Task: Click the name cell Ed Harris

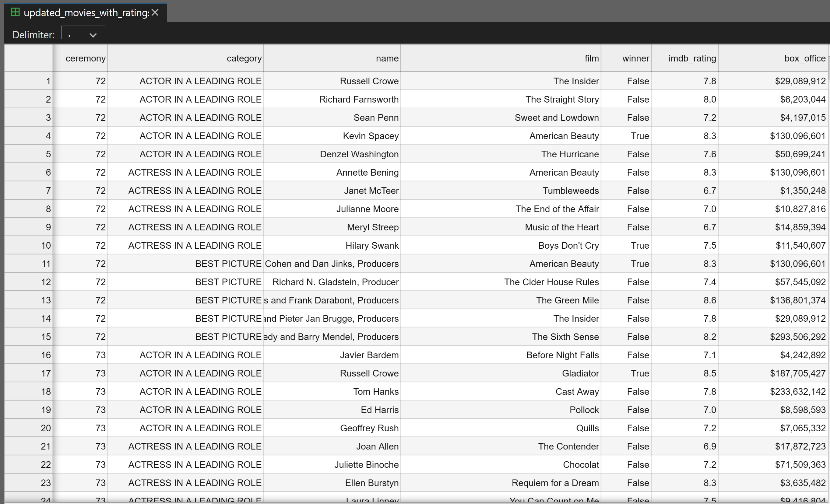Action: [332, 410]
